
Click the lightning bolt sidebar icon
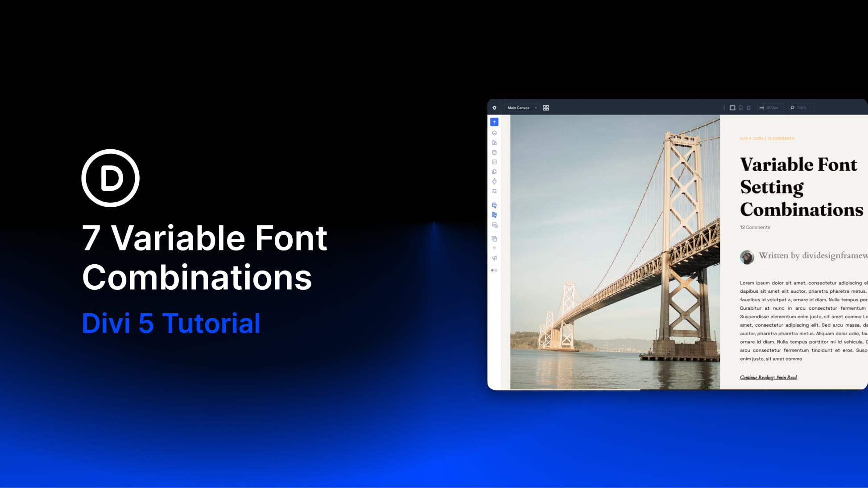pyautogui.click(x=494, y=181)
